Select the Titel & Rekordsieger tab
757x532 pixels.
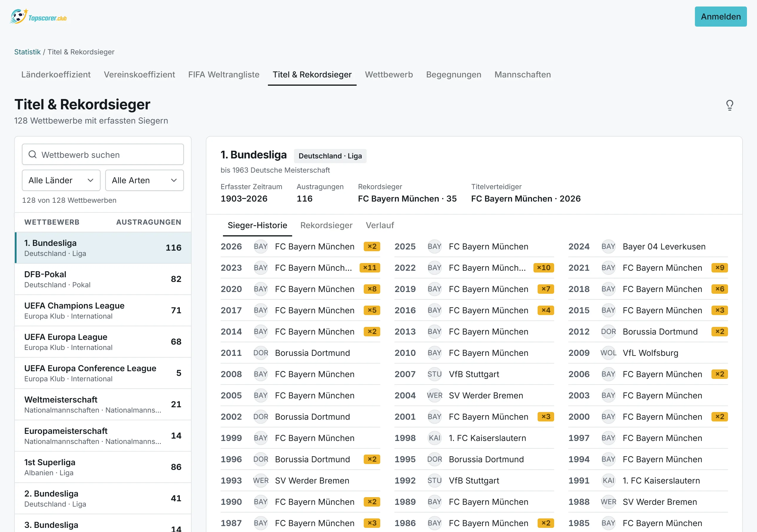312,74
